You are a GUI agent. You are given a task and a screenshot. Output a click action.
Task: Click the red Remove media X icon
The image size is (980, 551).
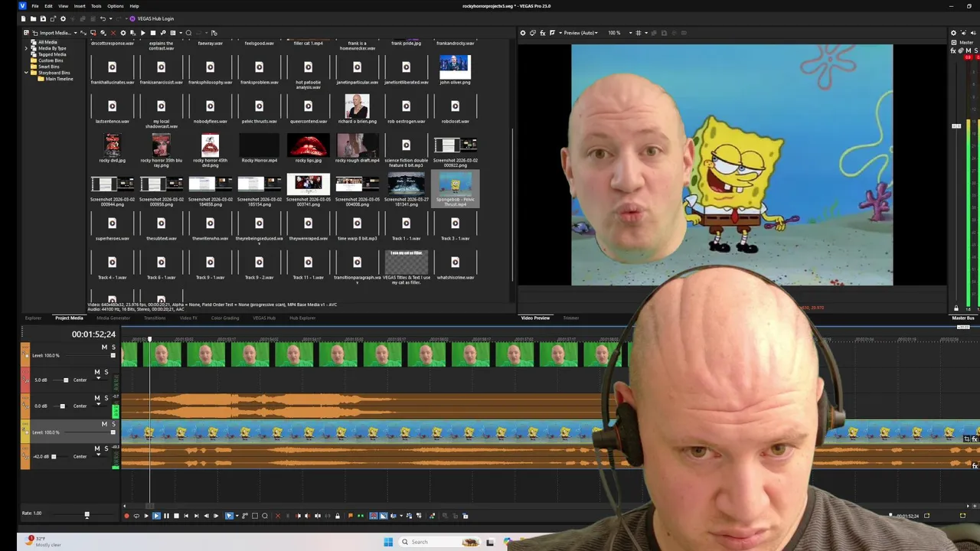113,33
